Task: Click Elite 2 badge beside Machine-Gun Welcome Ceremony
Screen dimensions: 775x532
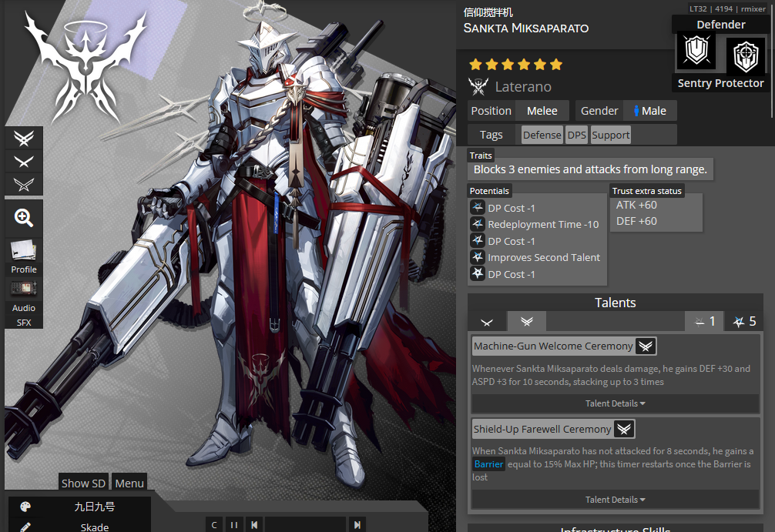Action: pos(646,346)
